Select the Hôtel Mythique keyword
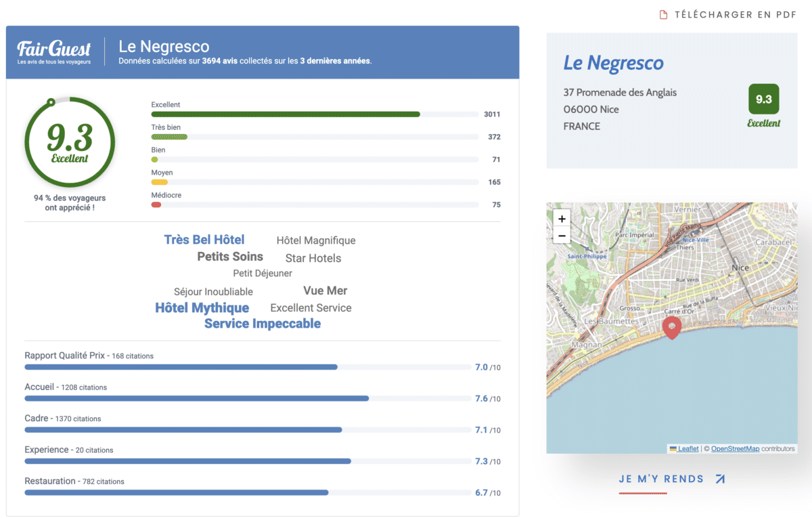This screenshot has height=518, width=812. (202, 308)
